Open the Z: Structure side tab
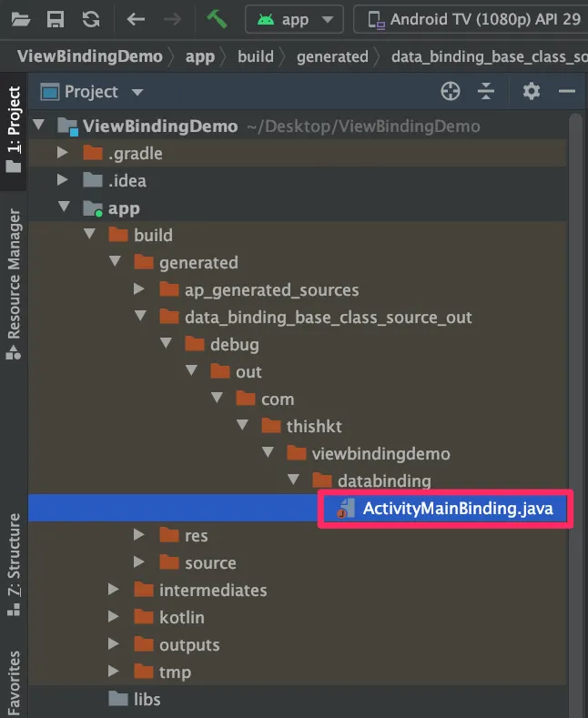The width and height of the screenshot is (588, 718). (x=14, y=564)
